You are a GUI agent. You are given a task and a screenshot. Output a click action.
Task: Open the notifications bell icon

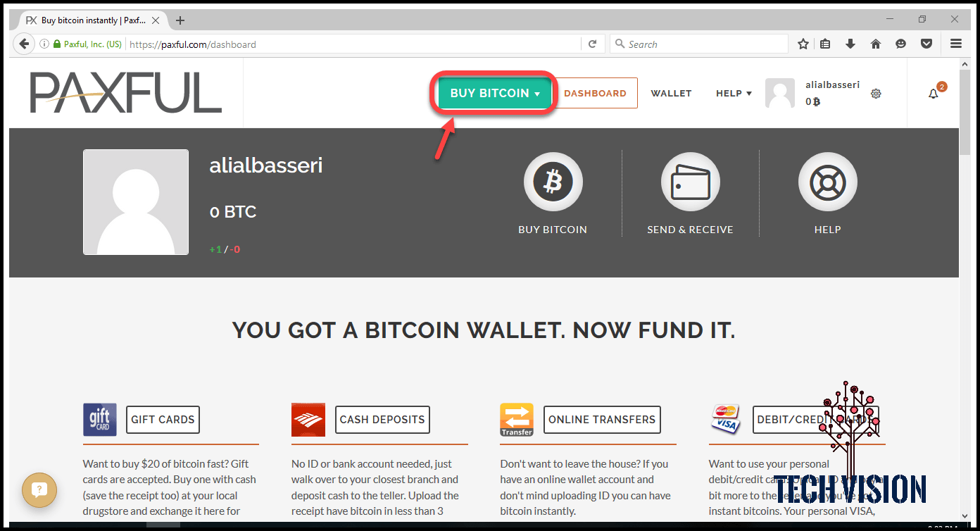click(934, 94)
